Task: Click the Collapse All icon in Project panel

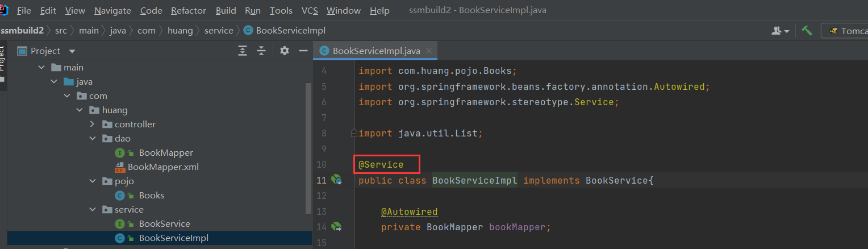Action: point(261,51)
